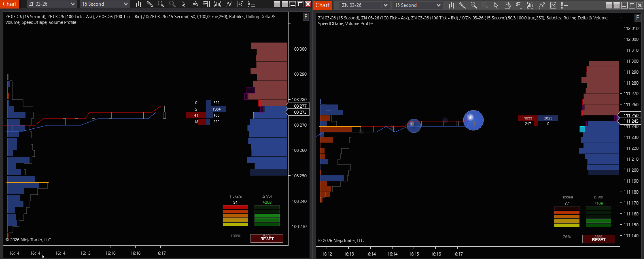The height and width of the screenshot is (259, 644).
Task: Click the 108'300 label on ZF price axis
Action: click(x=299, y=49)
